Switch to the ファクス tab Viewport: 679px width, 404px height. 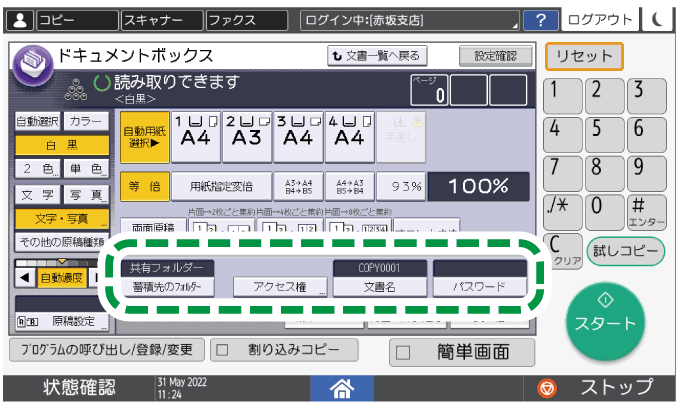tap(247, 20)
